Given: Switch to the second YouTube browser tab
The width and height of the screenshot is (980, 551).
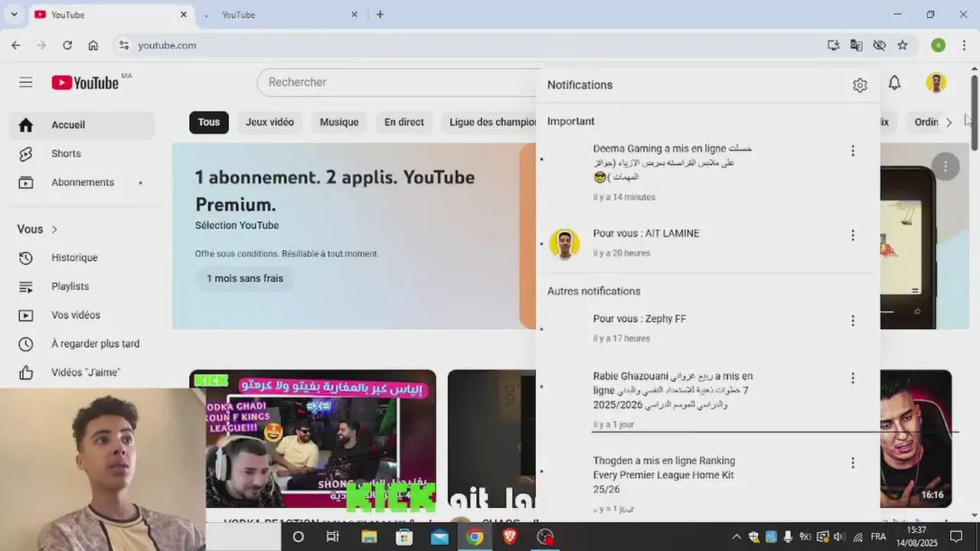Looking at the screenshot, I should pyautogui.click(x=279, y=15).
